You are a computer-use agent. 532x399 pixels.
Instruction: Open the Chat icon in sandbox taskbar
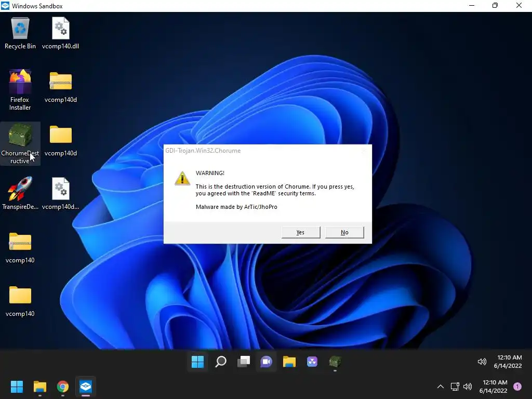click(x=267, y=362)
